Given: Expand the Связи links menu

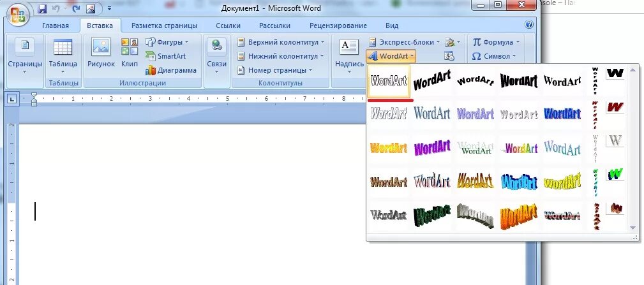Looking at the screenshot, I should [x=216, y=55].
